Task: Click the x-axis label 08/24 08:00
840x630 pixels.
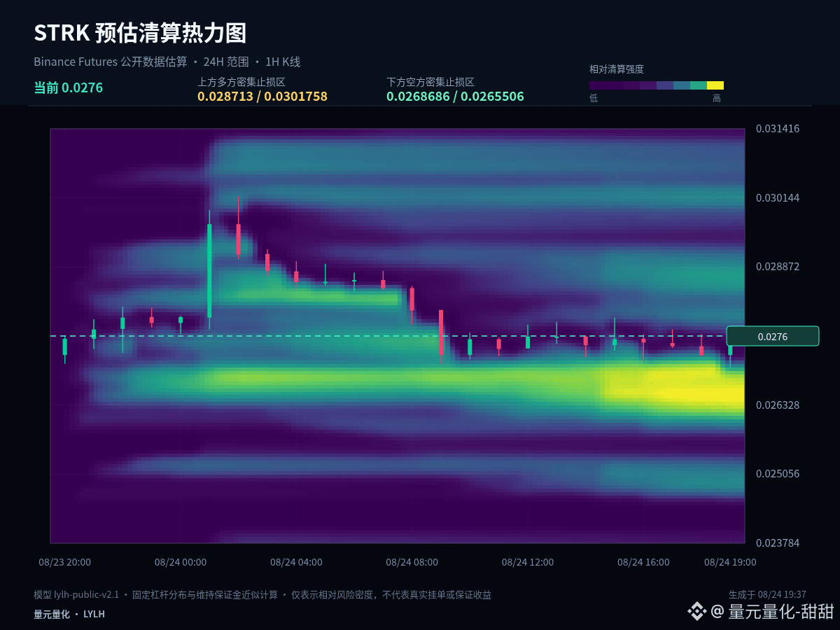Action: tap(412, 562)
